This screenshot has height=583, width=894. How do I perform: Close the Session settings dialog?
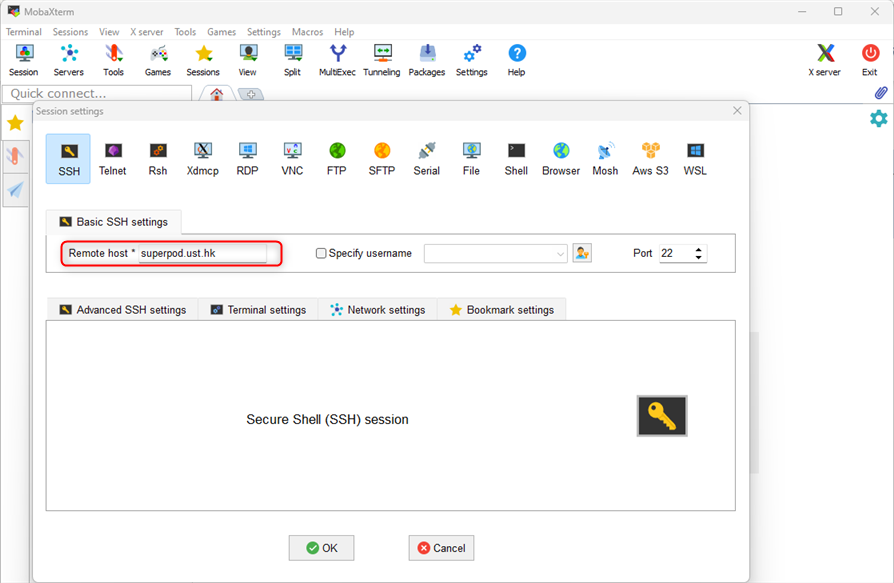click(x=737, y=111)
